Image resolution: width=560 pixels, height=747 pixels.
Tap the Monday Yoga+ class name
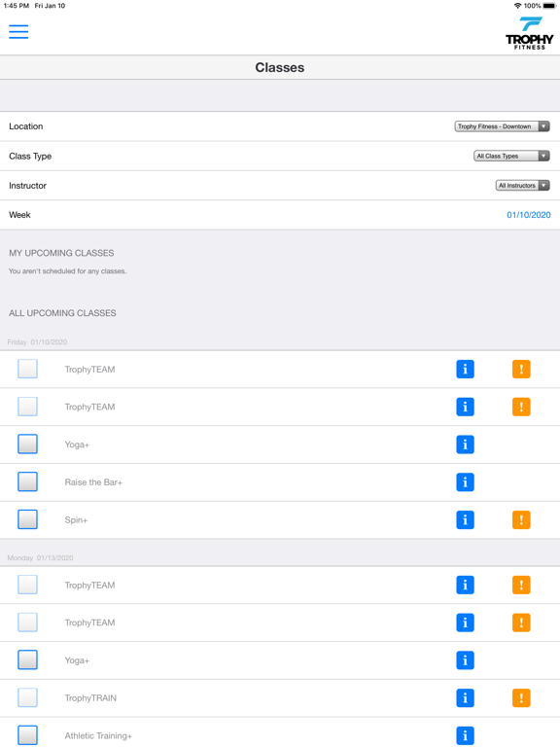coord(77,660)
